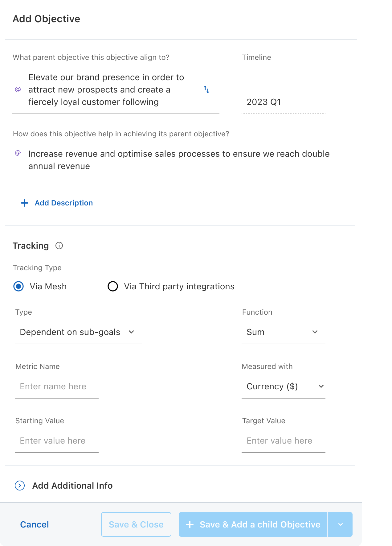Expand the Add Additional Info section
Image resolution: width=392 pixels, height=546 pixels.
pyautogui.click(x=72, y=486)
